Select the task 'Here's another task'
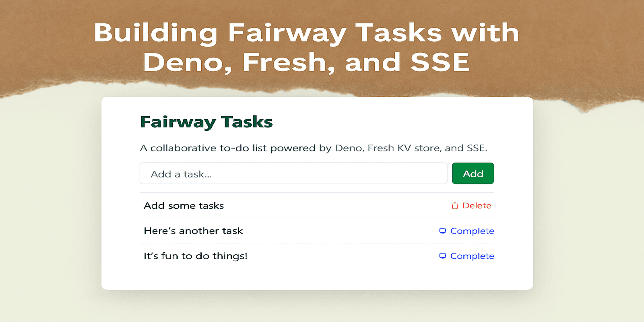This screenshot has height=322, width=644. pos(193,231)
